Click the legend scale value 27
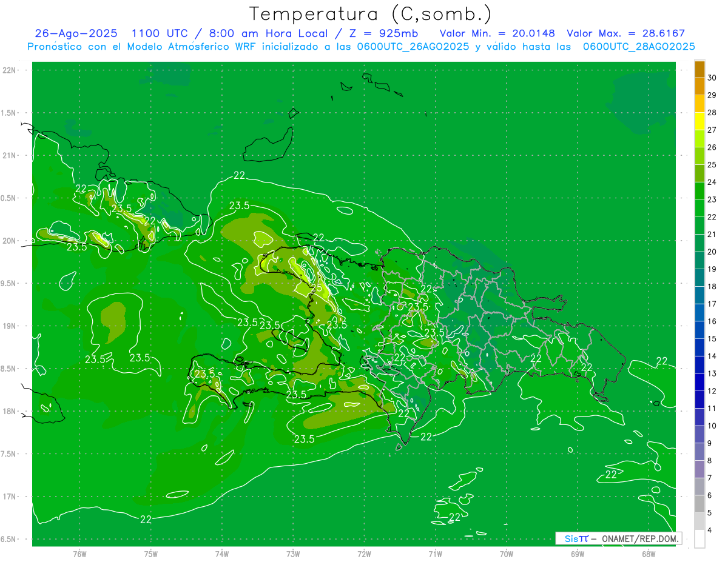728x562 pixels. tap(712, 130)
